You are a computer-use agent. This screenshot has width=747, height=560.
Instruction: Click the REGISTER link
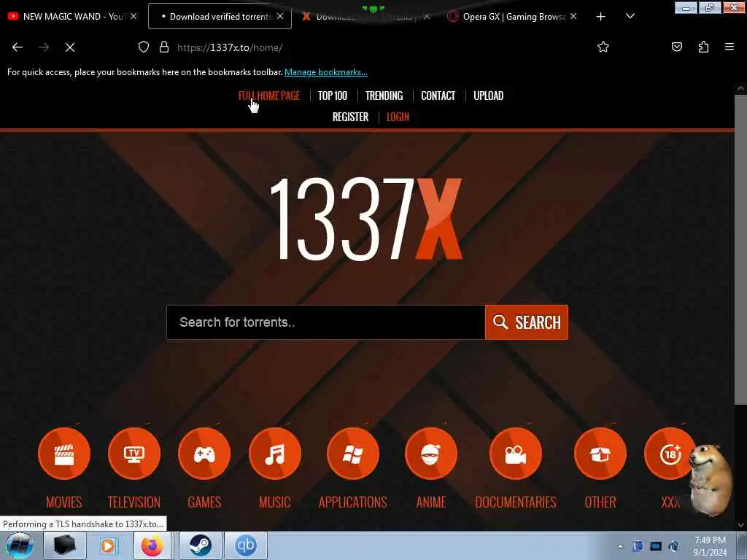(350, 117)
